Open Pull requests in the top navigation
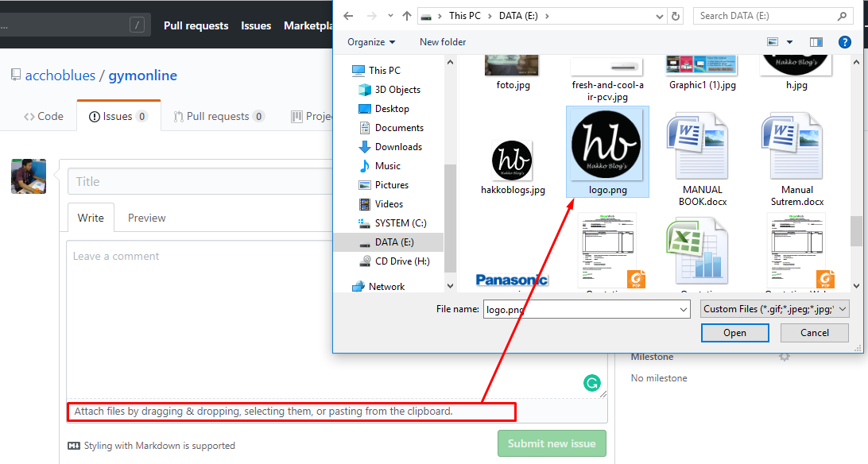868x464 pixels. click(196, 25)
